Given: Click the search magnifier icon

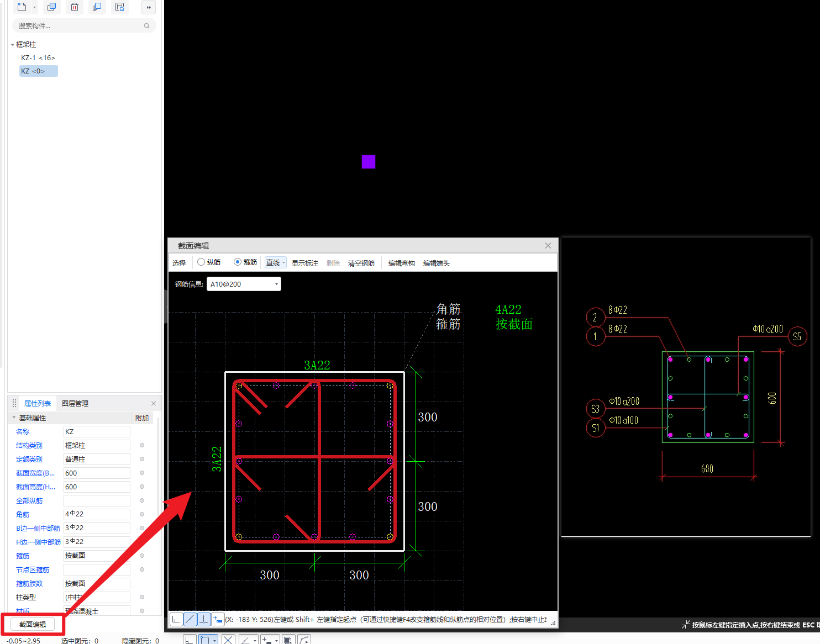Looking at the screenshot, I should pyautogui.click(x=146, y=25).
